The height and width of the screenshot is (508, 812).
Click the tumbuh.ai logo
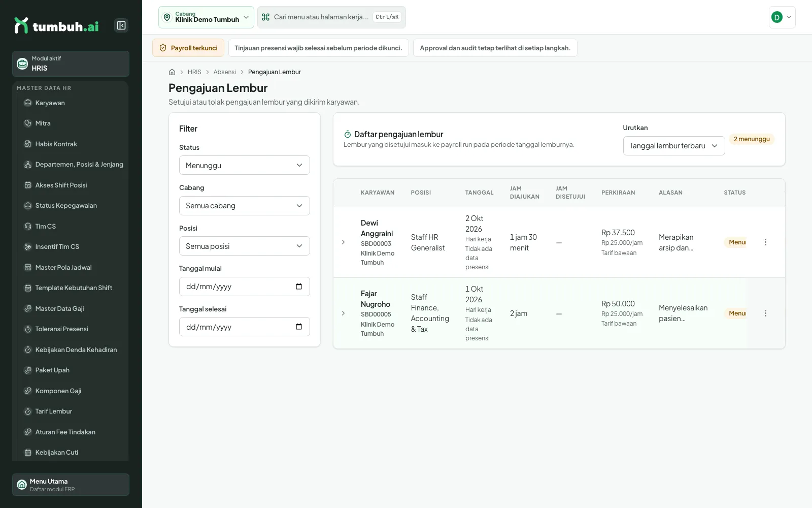tap(56, 25)
